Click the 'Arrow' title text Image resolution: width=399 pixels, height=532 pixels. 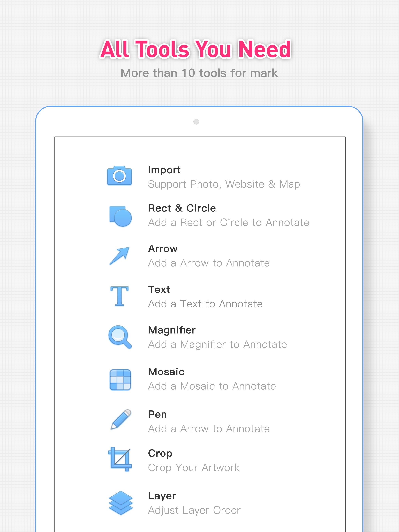pos(163,249)
